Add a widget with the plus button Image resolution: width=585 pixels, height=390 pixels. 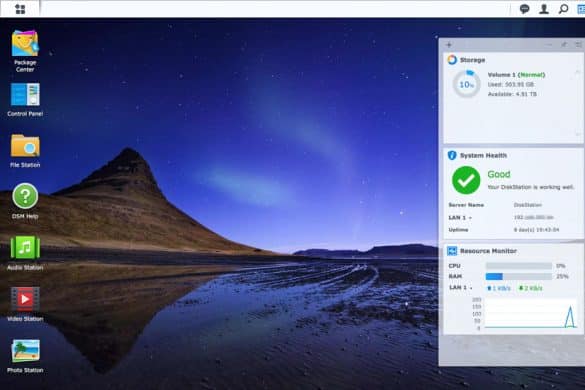pos(449,45)
